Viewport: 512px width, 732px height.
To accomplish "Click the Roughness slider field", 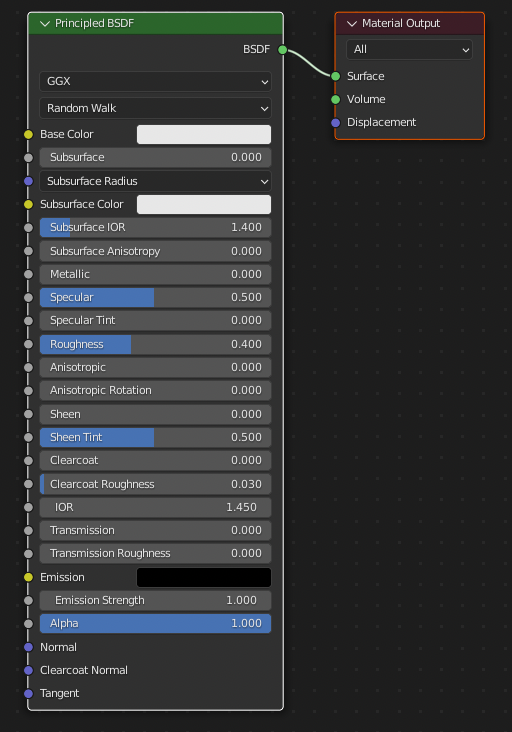I will 155,344.
